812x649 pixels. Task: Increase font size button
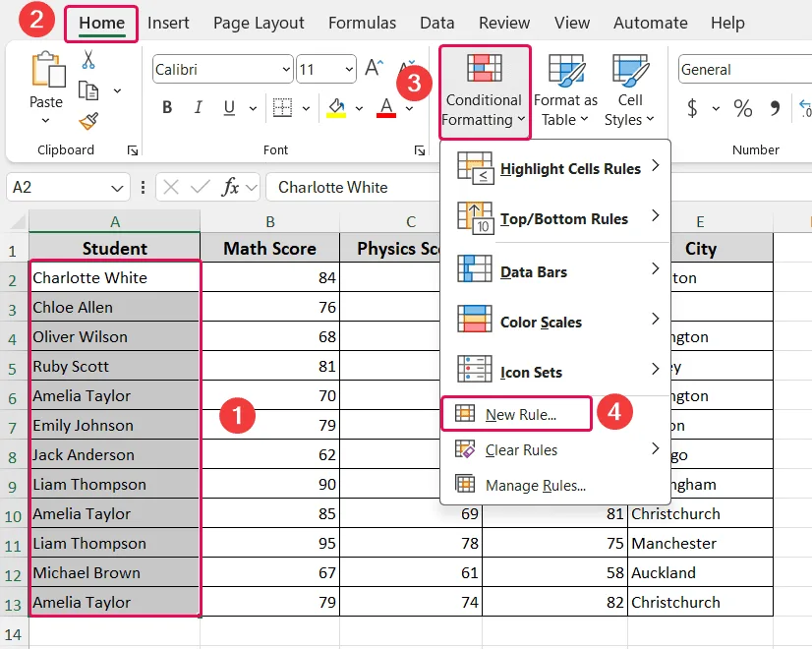point(374,68)
